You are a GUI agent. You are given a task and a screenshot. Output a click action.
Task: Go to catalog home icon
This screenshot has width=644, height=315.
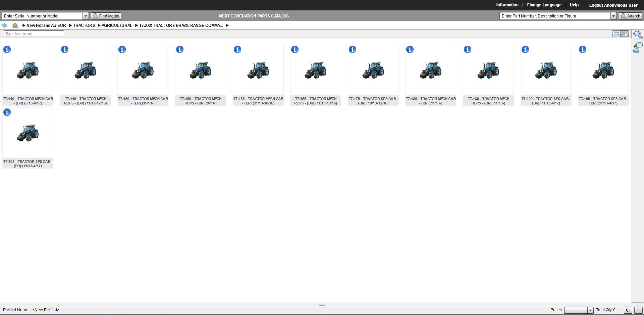tap(15, 26)
